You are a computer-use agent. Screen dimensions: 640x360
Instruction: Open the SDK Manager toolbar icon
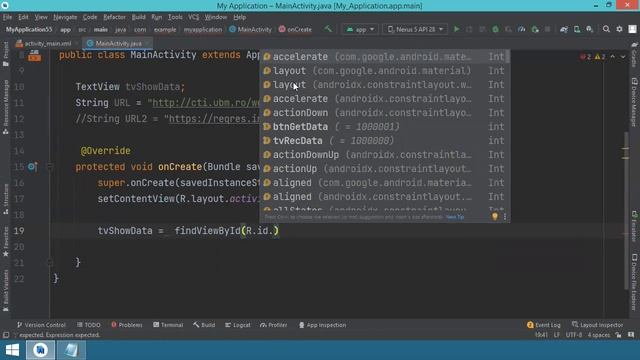590,29
